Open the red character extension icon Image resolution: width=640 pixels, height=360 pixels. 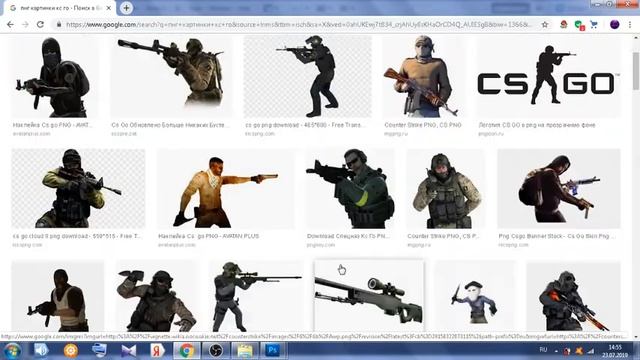(564, 24)
